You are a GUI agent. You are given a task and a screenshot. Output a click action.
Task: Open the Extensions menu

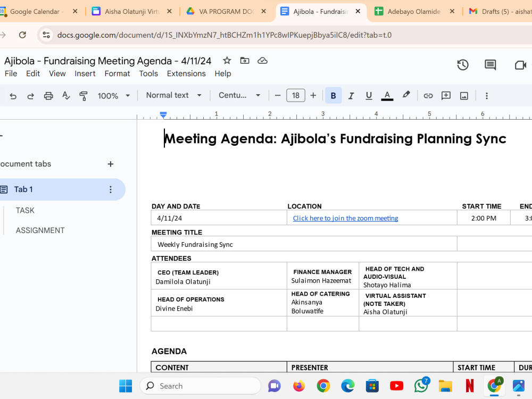[x=186, y=73]
